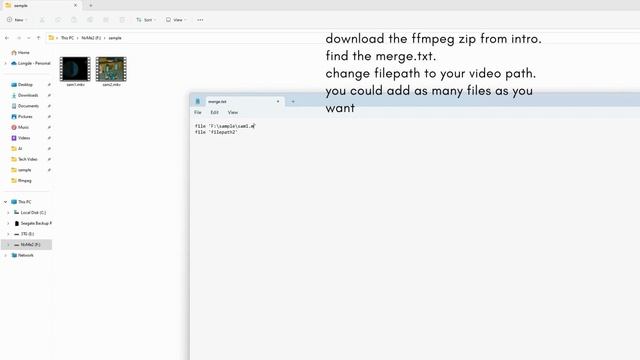Unpin Desktop using its pin icon

(x=49, y=84)
